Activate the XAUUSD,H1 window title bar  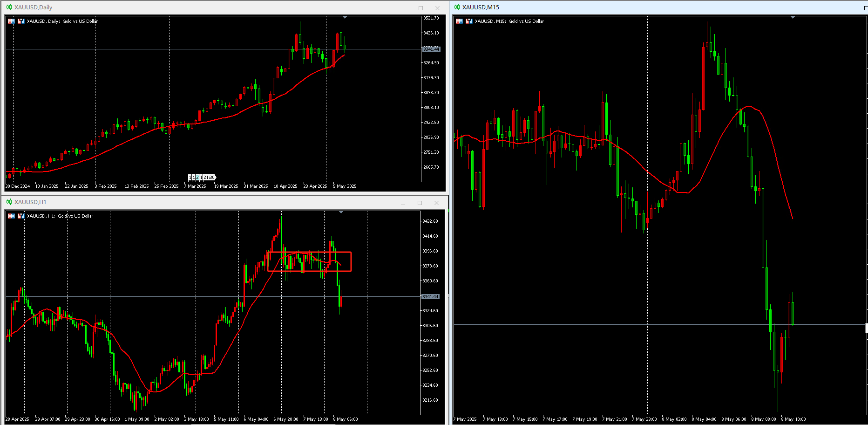[x=186, y=202]
